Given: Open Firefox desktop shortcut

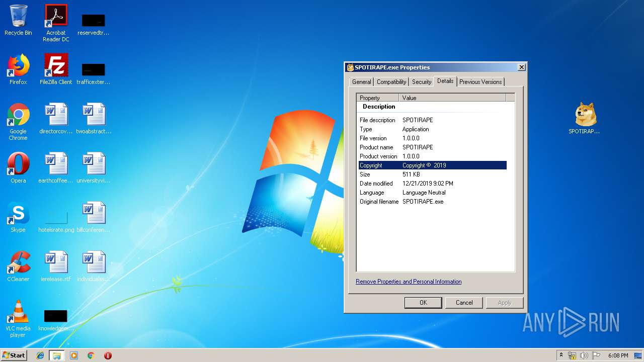Looking at the screenshot, I should (x=18, y=69).
